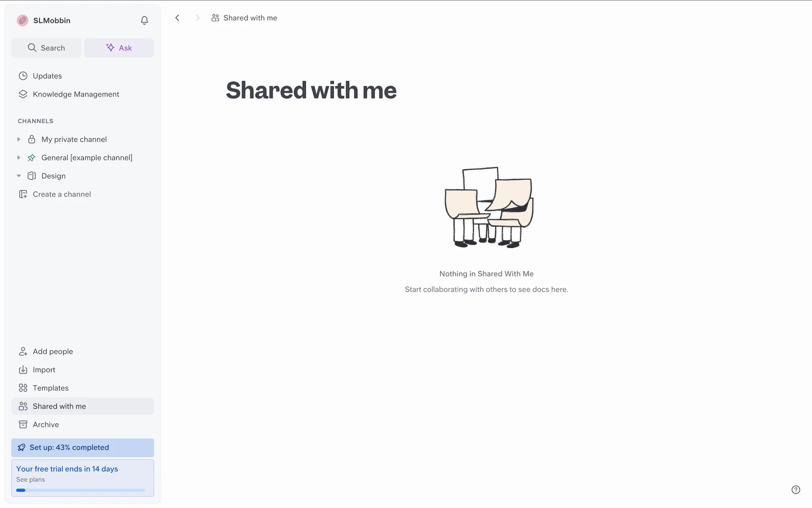Select Shared with me in sidebar
This screenshot has height=508, width=812.
pyautogui.click(x=59, y=406)
